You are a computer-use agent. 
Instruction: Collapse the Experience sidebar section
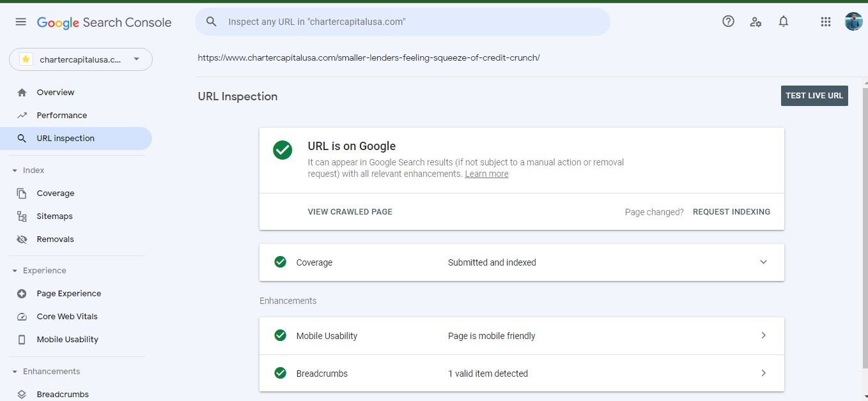point(15,271)
